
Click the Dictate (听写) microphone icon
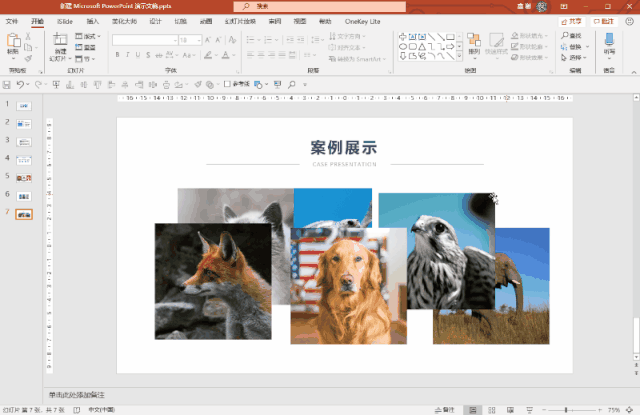[x=609, y=42]
